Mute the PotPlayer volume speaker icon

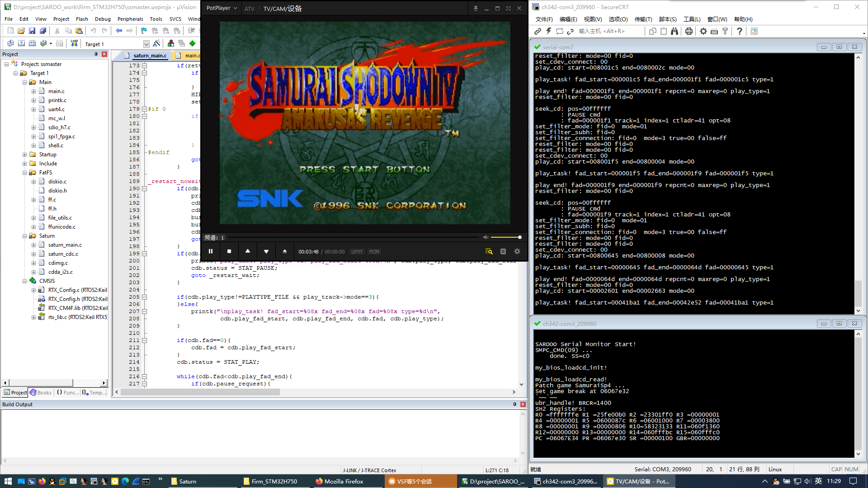tap(486, 237)
